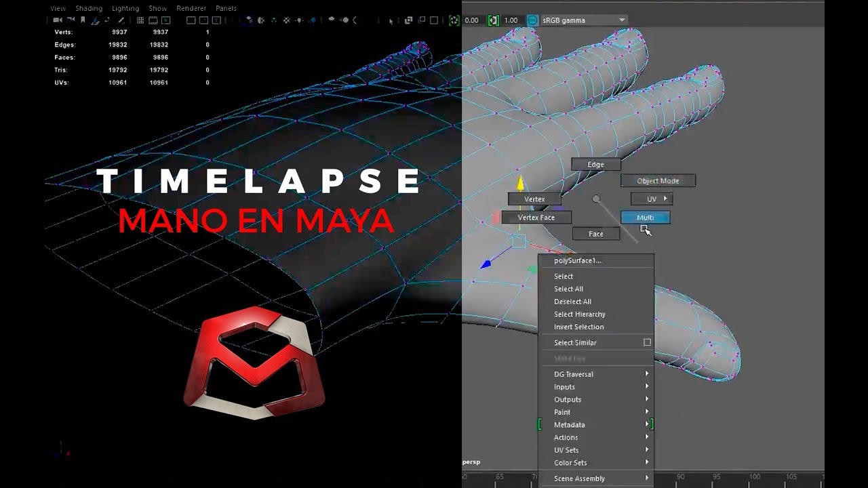The image size is (868, 488).
Task: Open the Show menu
Action: click(x=158, y=8)
